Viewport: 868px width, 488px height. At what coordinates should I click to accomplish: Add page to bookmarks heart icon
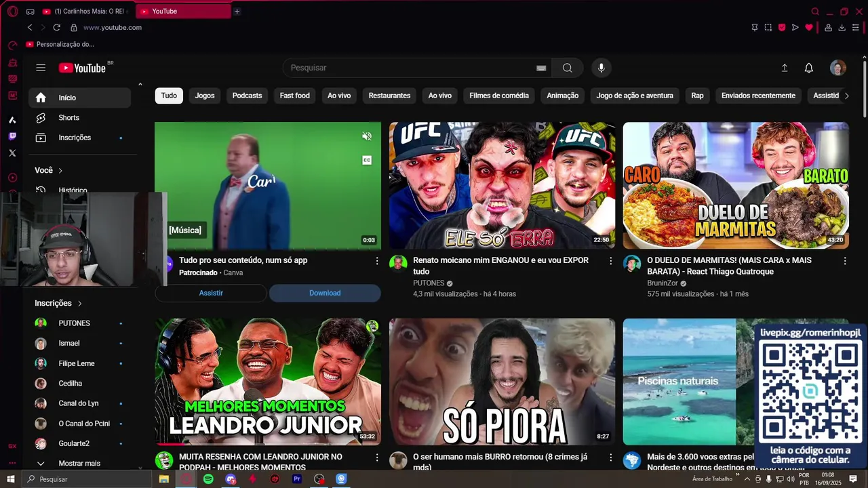click(x=809, y=28)
